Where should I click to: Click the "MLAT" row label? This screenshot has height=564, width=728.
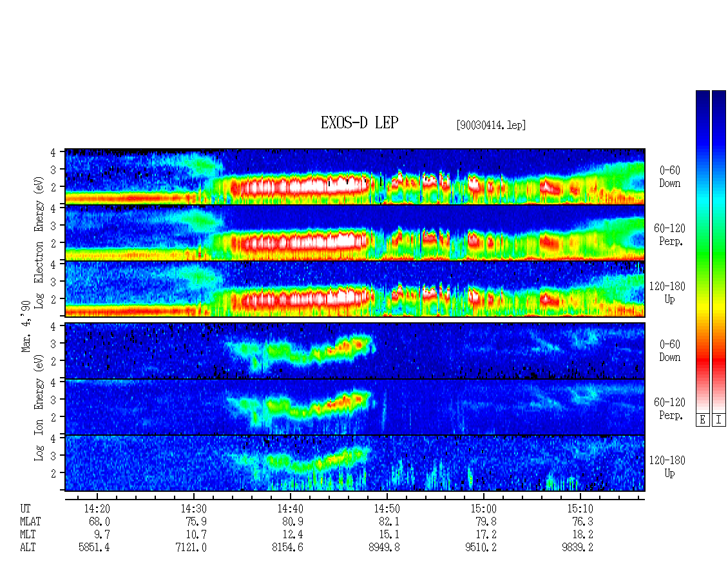[30, 521]
